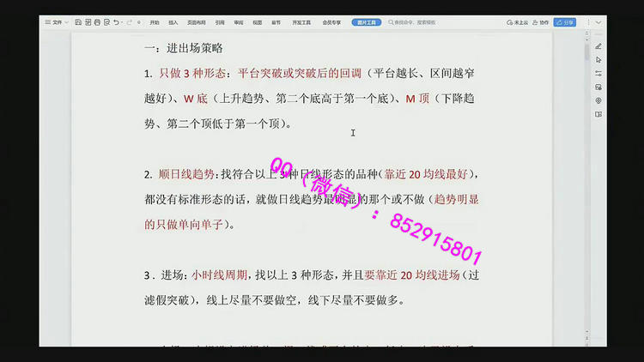Screen dimensions: 644x362
Task: Click the book icon in right sidebar
Action: click(598, 113)
